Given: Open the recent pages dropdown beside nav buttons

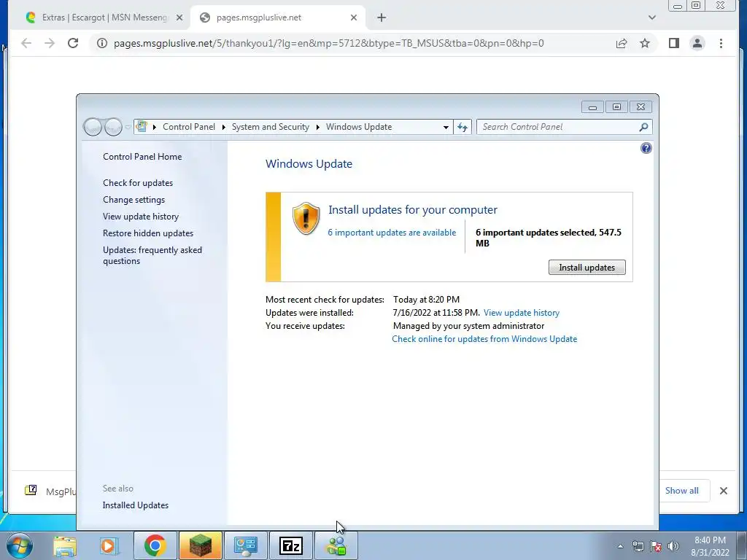Looking at the screenshot, I should click(128, 127).
